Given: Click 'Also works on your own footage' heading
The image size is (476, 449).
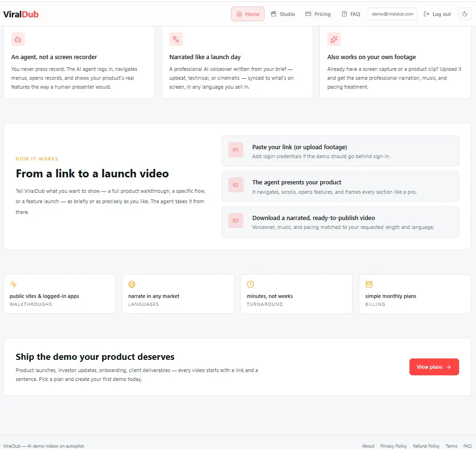Looking at the screenshot, I should (x=371, y=57).
